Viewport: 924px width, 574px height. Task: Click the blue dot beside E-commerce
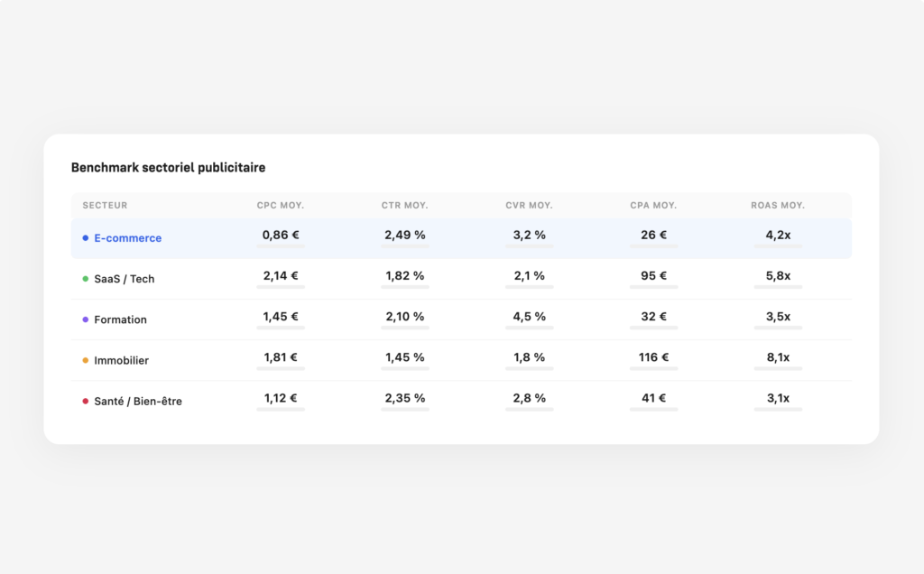coord(86,238)
